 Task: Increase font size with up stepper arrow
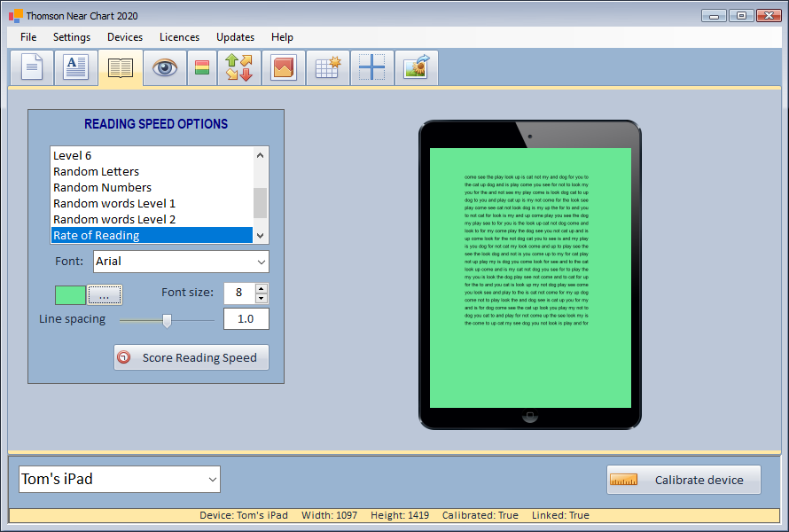(261, 288)
